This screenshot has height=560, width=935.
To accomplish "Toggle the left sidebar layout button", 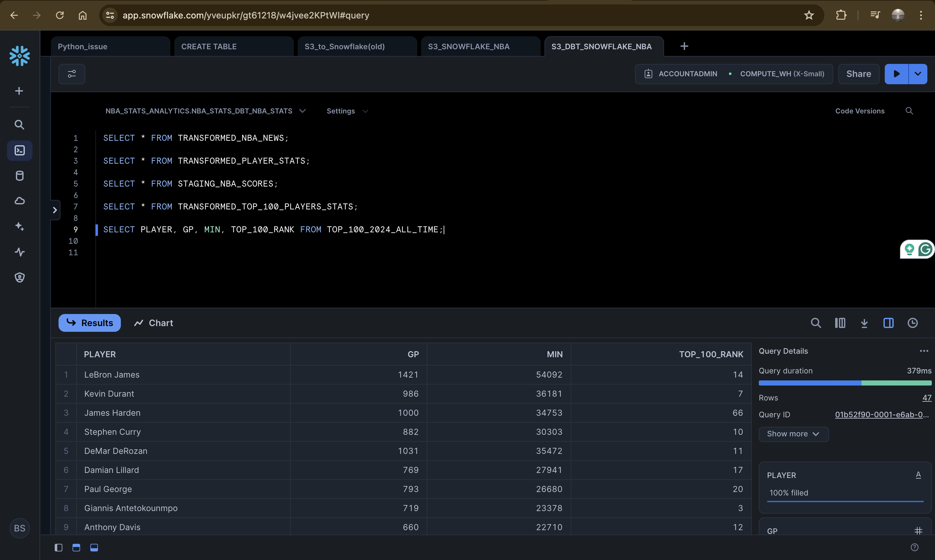I will click(59, 548).
